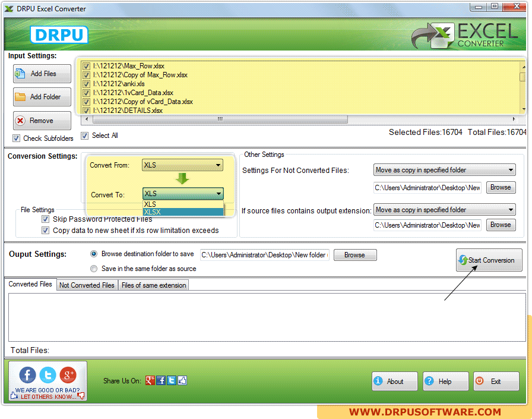Click the DRPU logo
Image resolution: width=532 pixels, height=419 pixels.
point(59,34)
